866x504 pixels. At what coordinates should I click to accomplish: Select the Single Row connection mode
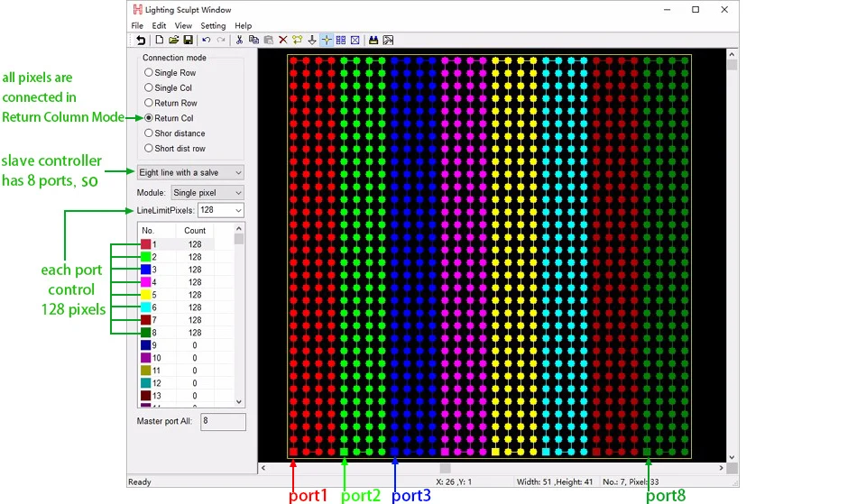pos(149,73)
